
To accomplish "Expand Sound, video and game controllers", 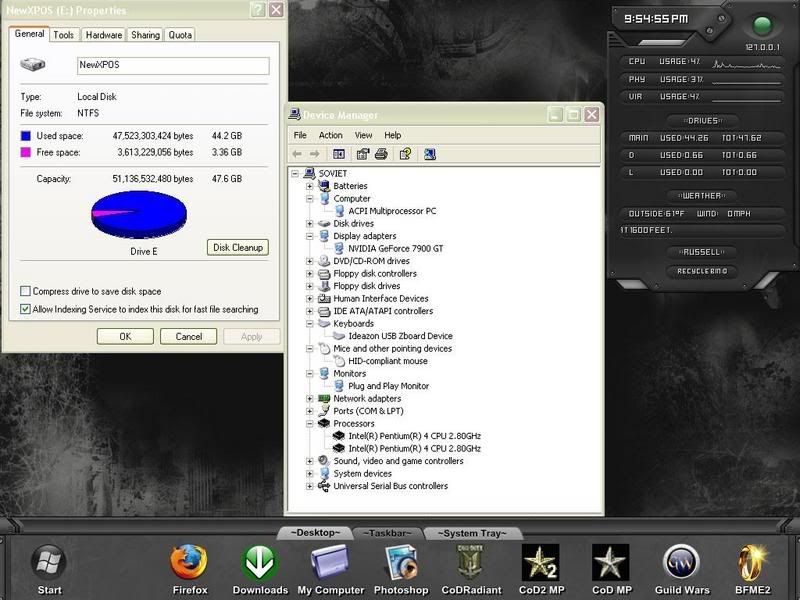I will (x=310, y=461).
